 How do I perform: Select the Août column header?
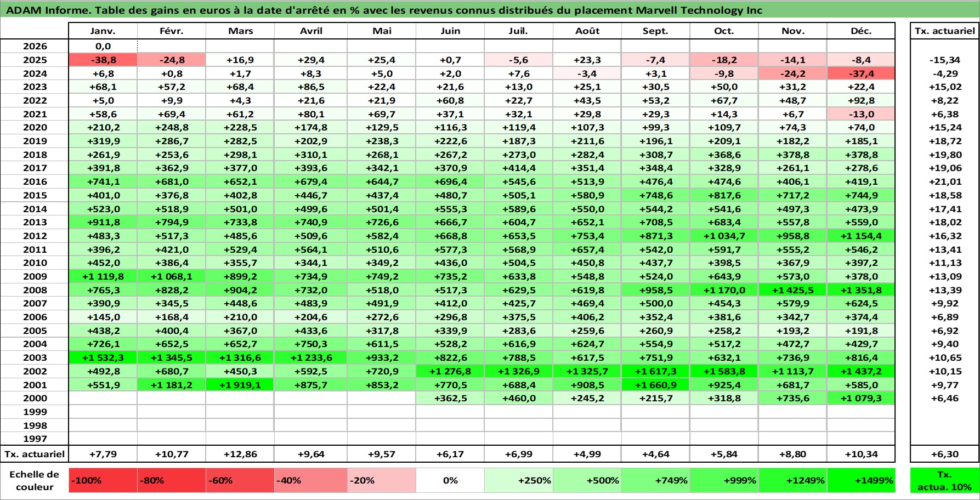pos(587,31)
